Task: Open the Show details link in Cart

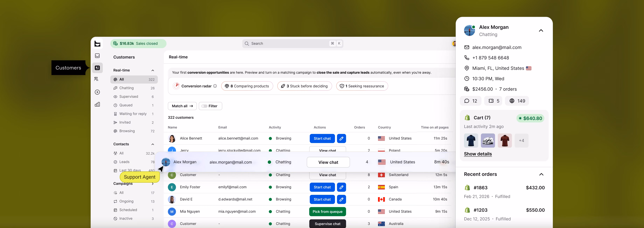Action: (478, 154)
